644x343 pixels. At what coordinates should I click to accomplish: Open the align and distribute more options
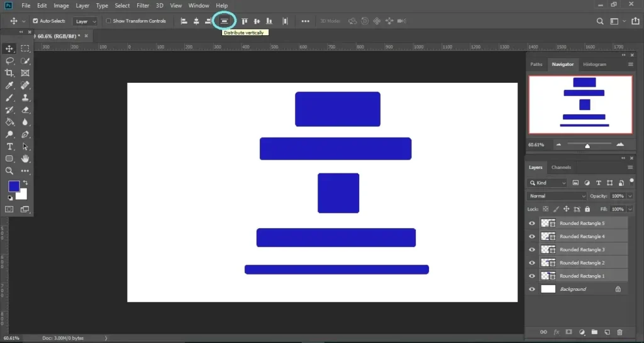click(305, 21)
